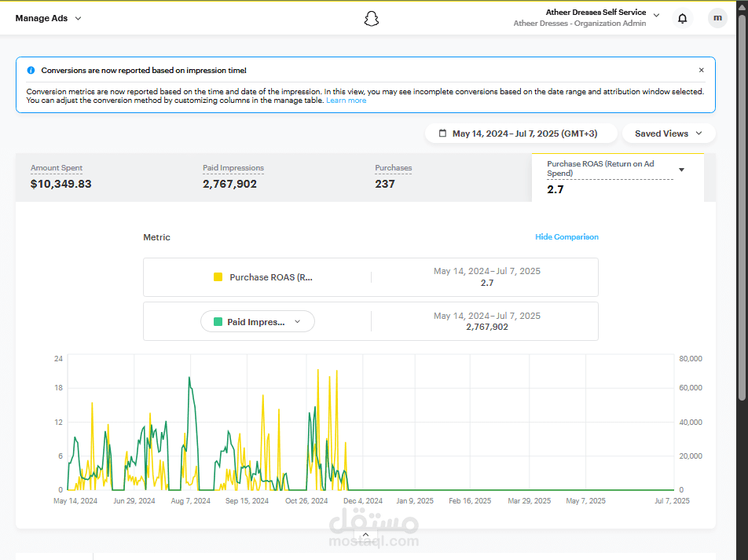Open the user avatar 'm' menu
748x560 pixels.
[717, 18]
